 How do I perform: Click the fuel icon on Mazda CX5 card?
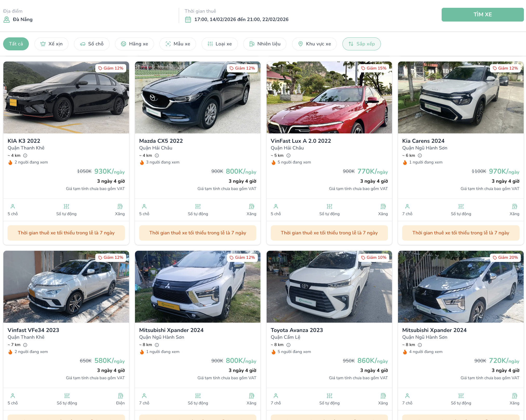pyautogui.click(x=252, y=206)
